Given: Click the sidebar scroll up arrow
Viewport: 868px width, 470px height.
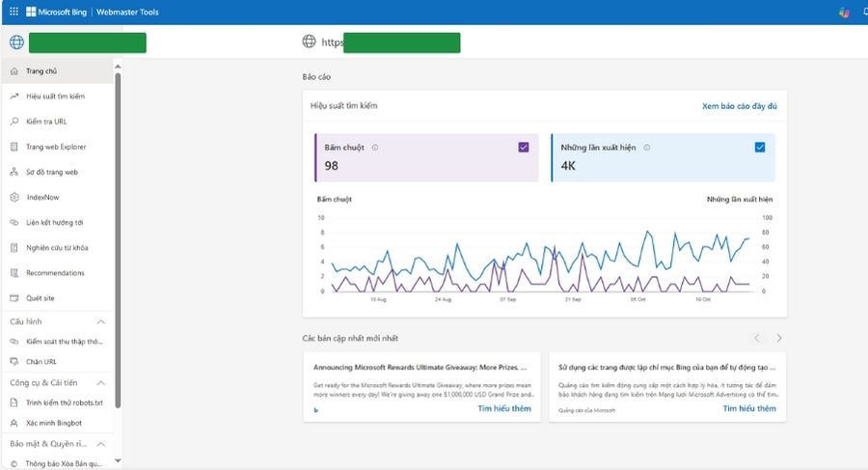Looking at the screenshot, I should 118,66.
